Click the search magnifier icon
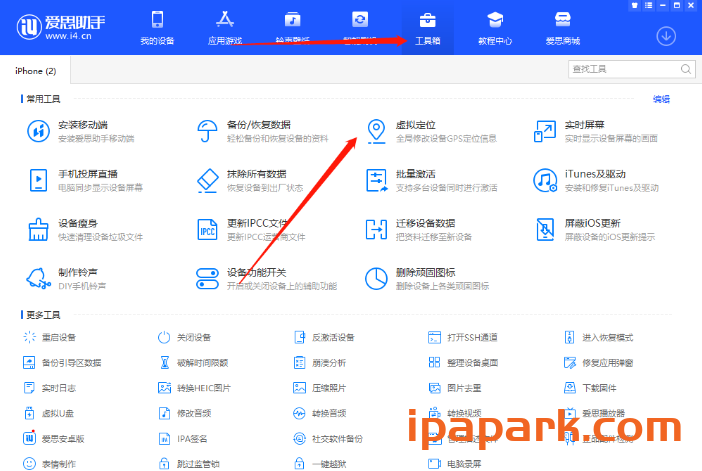 (686, 69)
